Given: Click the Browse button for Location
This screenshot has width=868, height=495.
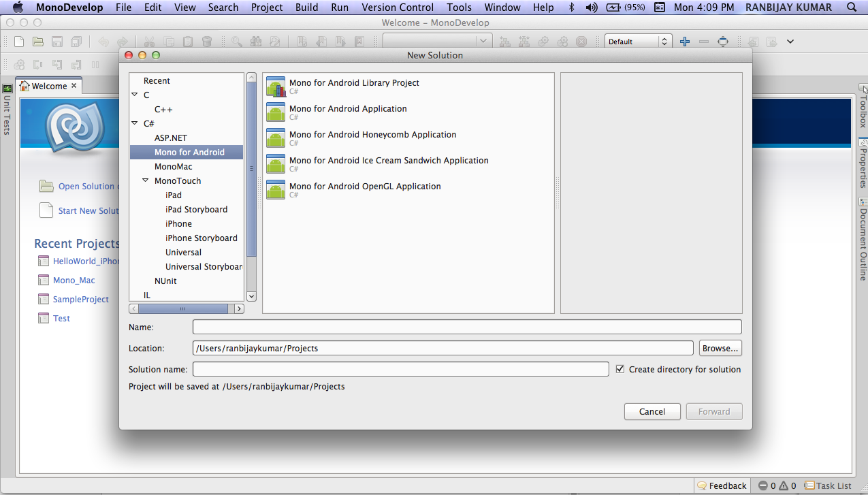Looking at the screenshot, I should pos(720,348).
